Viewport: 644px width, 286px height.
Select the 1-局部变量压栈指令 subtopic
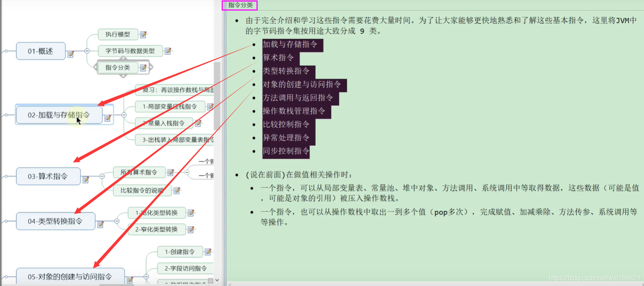[x=170, y=106]
